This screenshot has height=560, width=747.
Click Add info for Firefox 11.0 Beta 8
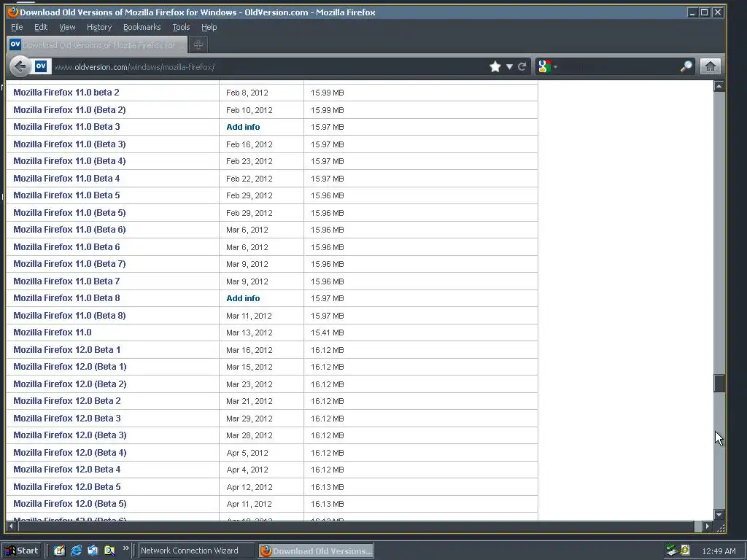pos(243,298)
